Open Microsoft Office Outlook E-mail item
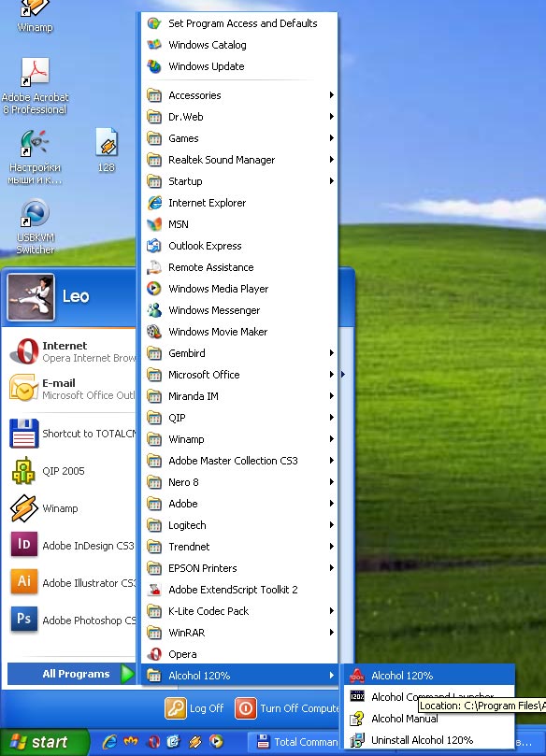Viewport: 546px width, 756px height. point(72,389)
